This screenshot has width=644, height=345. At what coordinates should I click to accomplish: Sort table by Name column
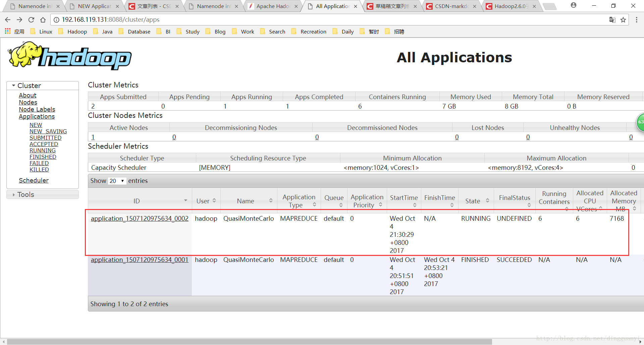[249, 201]
